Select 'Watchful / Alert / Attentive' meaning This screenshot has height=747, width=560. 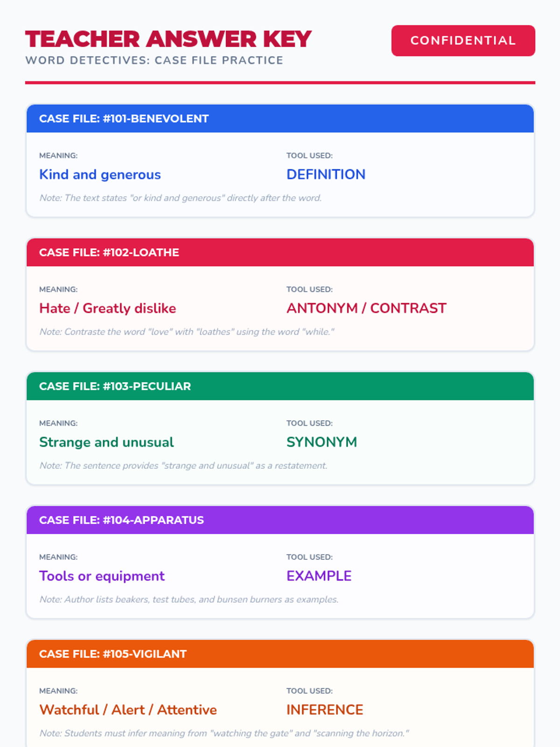(128, 710)
